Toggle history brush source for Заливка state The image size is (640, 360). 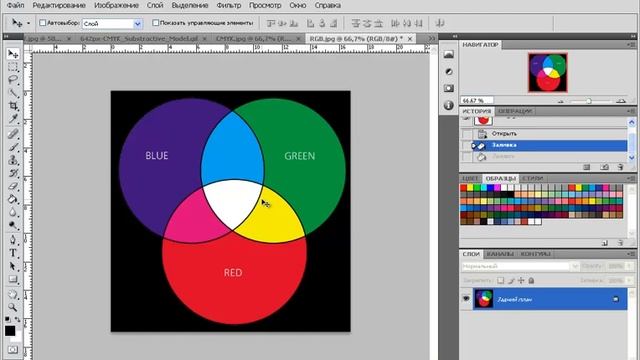467,145
